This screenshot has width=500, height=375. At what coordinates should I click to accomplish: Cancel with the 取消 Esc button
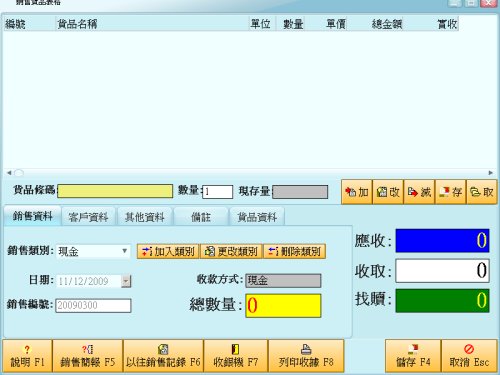pos(469,356)
